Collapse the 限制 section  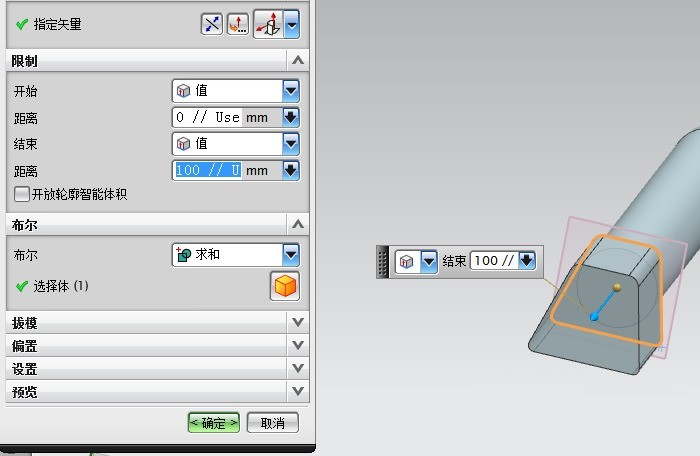pyautogui.click(x=297, y=61)
